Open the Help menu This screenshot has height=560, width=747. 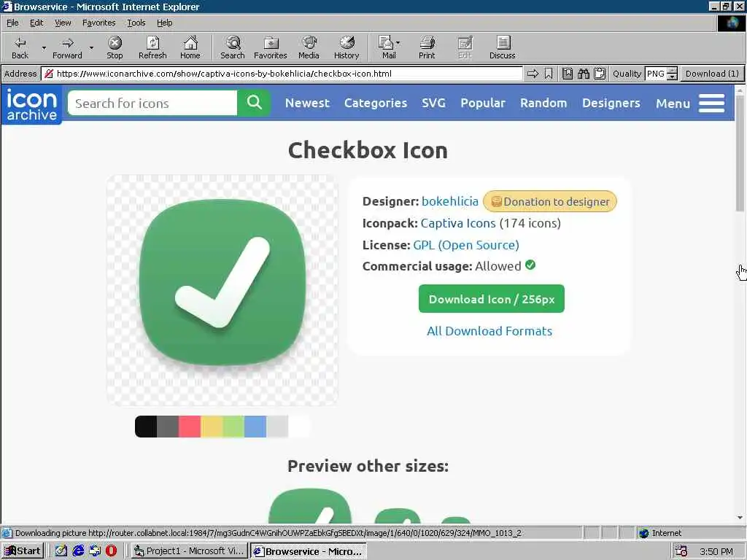click(x=164, y=23)
